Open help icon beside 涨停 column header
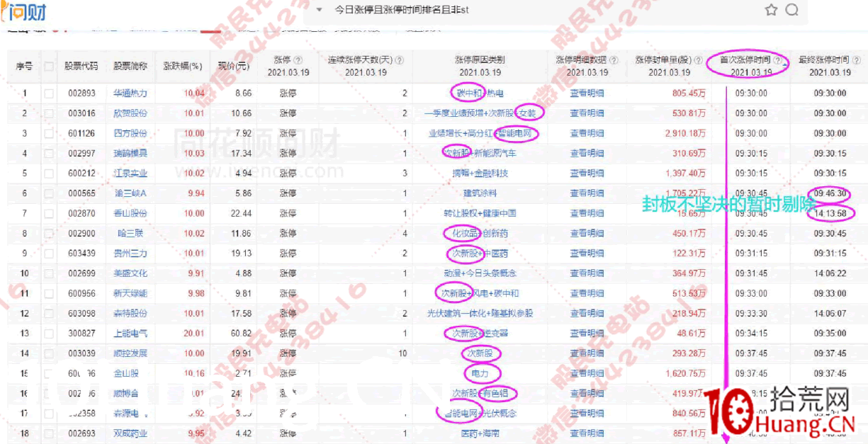868x444 pixels. tap(298, 61)
